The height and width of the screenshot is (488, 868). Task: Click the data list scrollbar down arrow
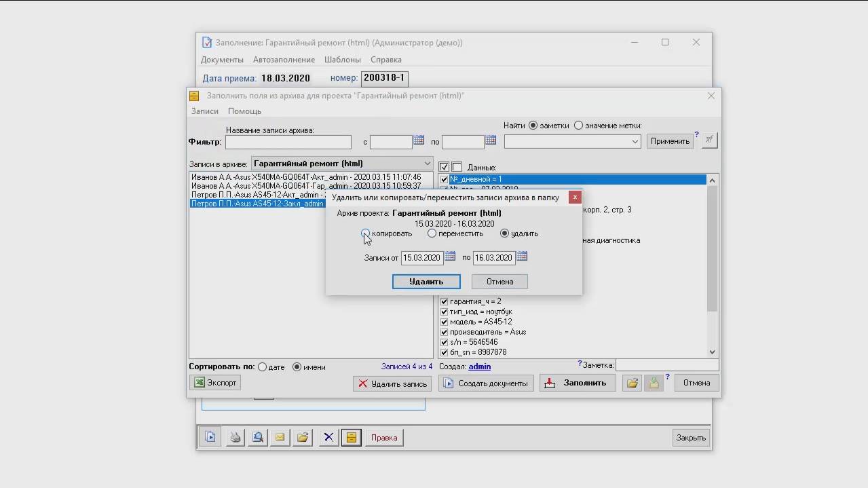pos(712,352)
